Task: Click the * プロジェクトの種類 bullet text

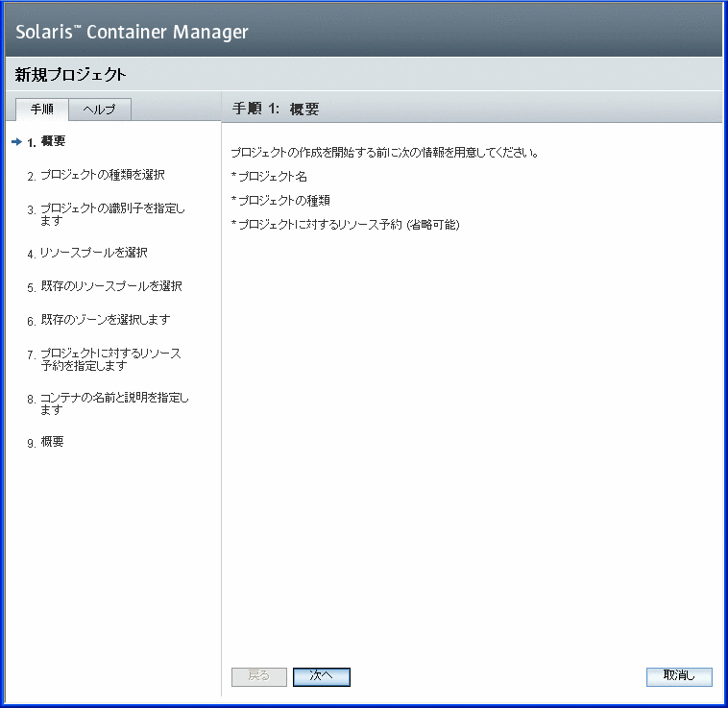Action: tap(280, 201)
